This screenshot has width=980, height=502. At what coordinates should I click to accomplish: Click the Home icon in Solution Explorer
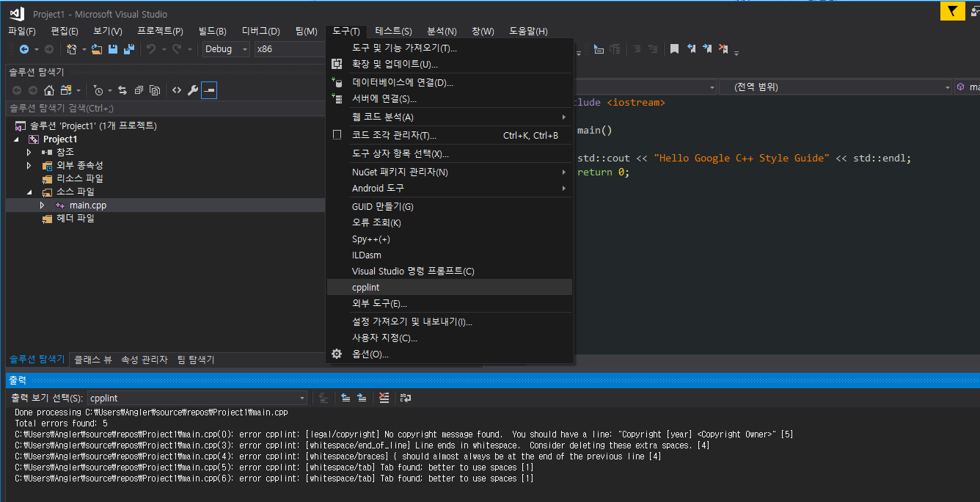(x=49, y=90)
